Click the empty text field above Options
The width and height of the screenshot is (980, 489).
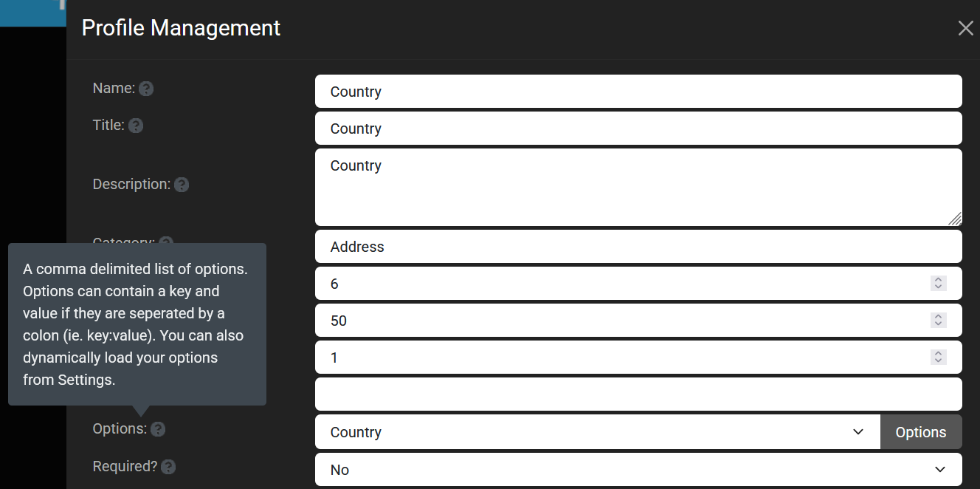pyautogui.click(x=638, y=394)
